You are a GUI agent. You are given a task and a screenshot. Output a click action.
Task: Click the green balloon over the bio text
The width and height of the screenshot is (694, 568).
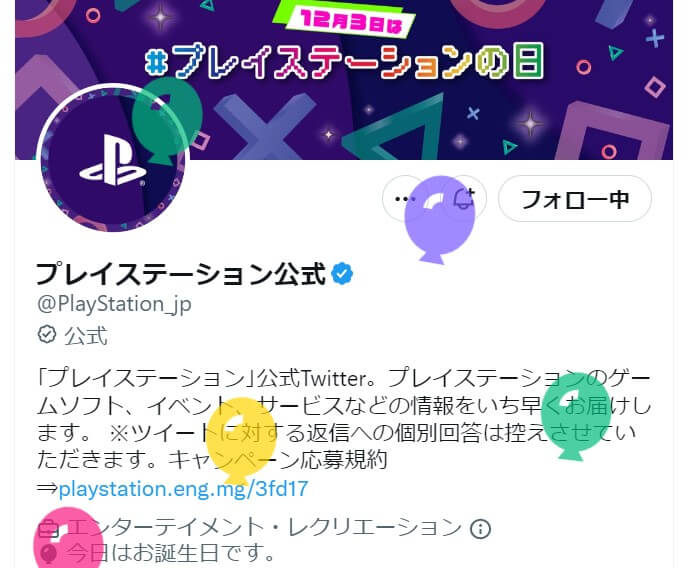tap(576, 417)
